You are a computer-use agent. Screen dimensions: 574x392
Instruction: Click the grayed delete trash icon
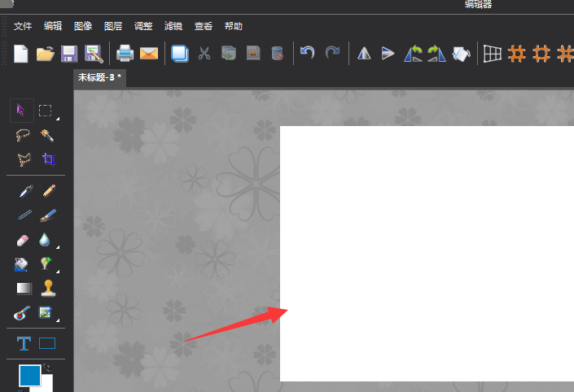[278, 54]
